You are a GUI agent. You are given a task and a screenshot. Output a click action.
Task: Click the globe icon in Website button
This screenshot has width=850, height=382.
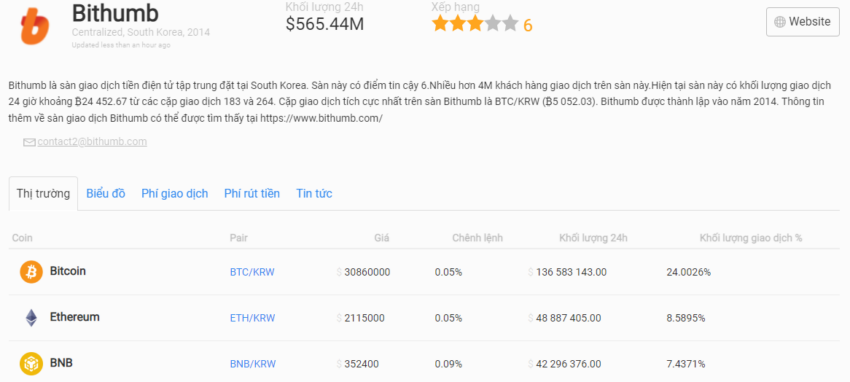[780, 22]
